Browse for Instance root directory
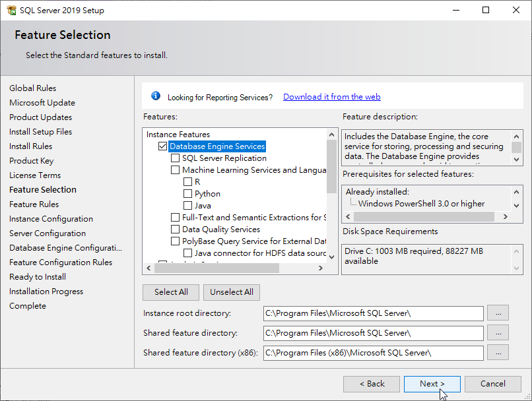Screen dimensions: 532x401 498,313
